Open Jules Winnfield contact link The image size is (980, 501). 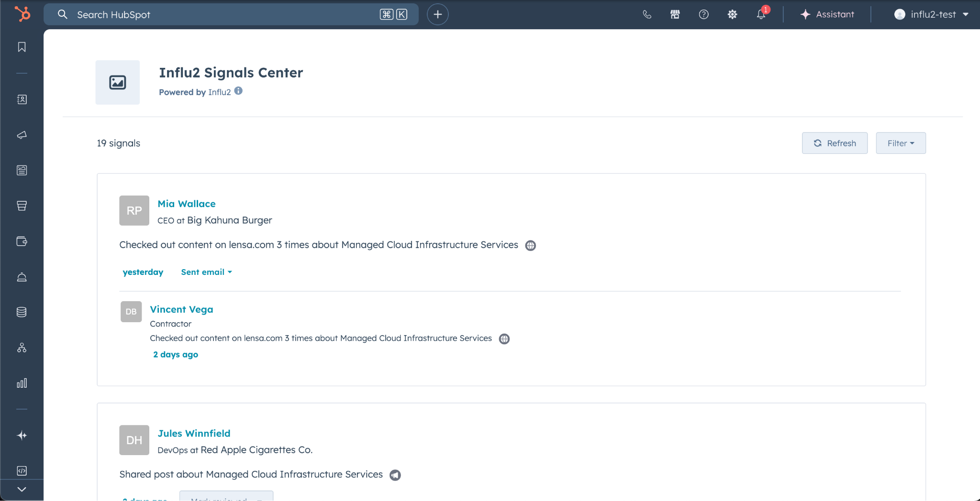(x=194, y=433)
